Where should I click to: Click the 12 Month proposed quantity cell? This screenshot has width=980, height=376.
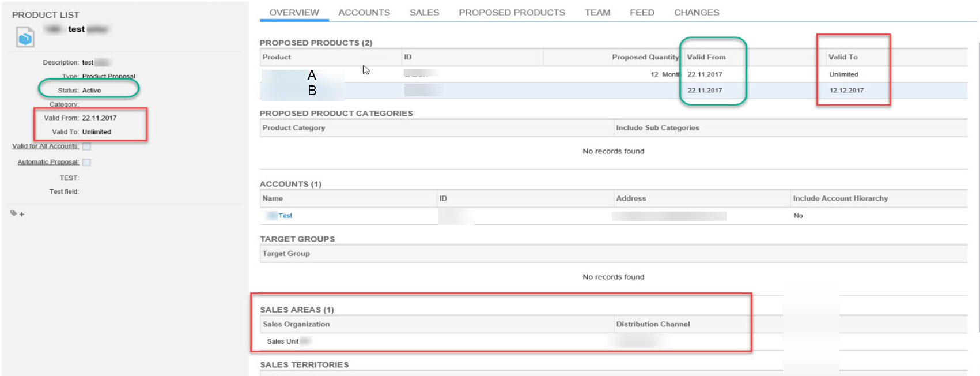665,74
